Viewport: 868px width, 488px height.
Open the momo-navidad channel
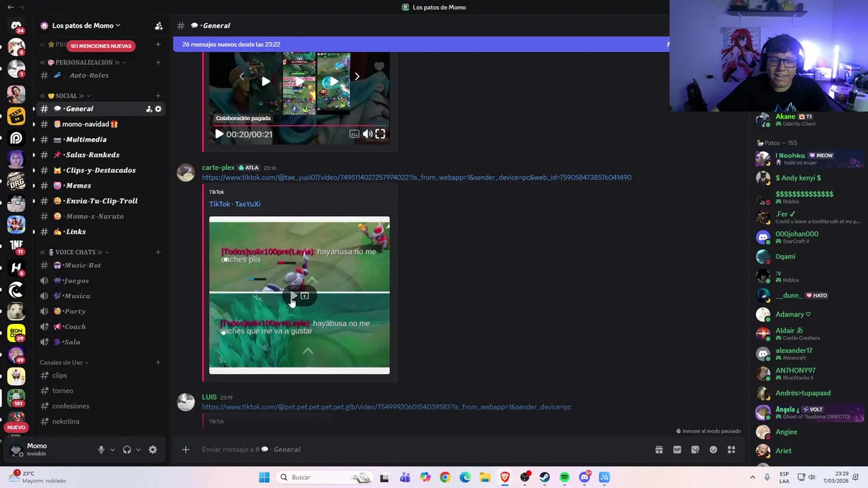click(100, 124)
